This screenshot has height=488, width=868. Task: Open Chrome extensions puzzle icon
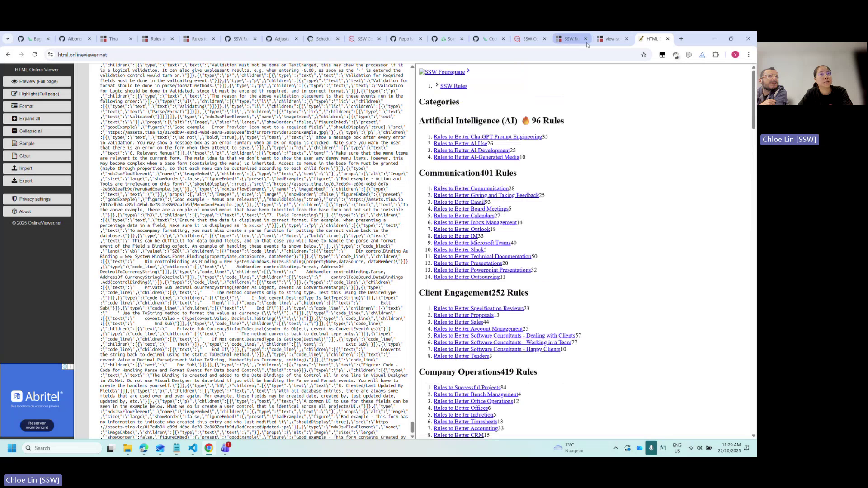coord(716,55)
